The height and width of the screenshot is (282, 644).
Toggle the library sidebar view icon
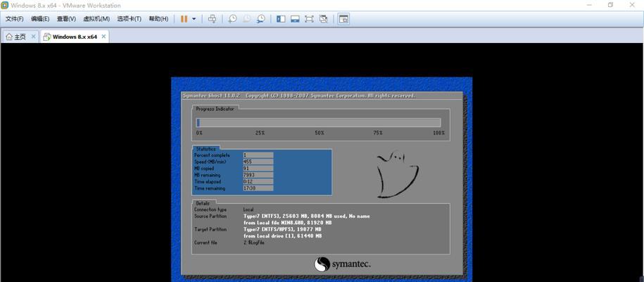(x=281, y=19)
